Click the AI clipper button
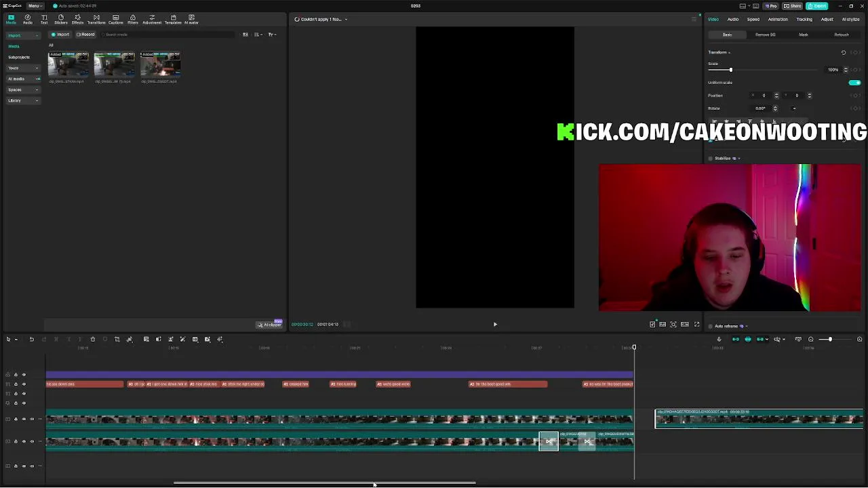Image resolution: width=868 pixels, height=488 pixels. [x=269, y=325]
